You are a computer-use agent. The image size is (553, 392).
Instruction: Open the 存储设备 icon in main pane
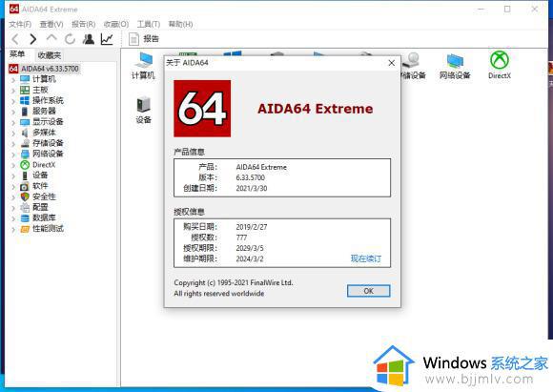[413, 66]
